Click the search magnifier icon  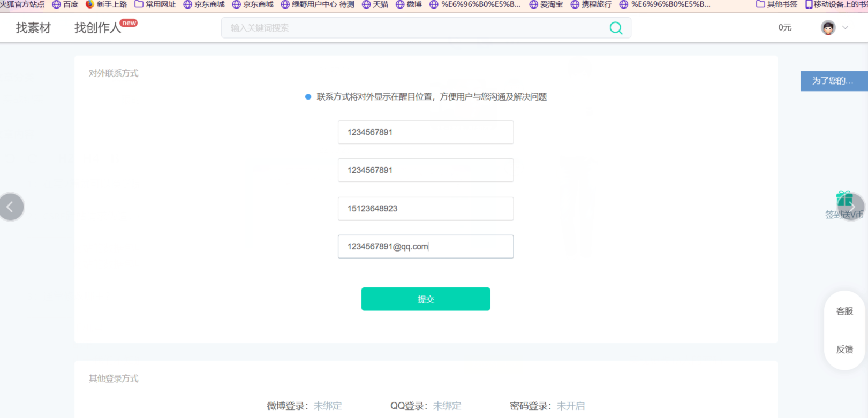(616, 28)
